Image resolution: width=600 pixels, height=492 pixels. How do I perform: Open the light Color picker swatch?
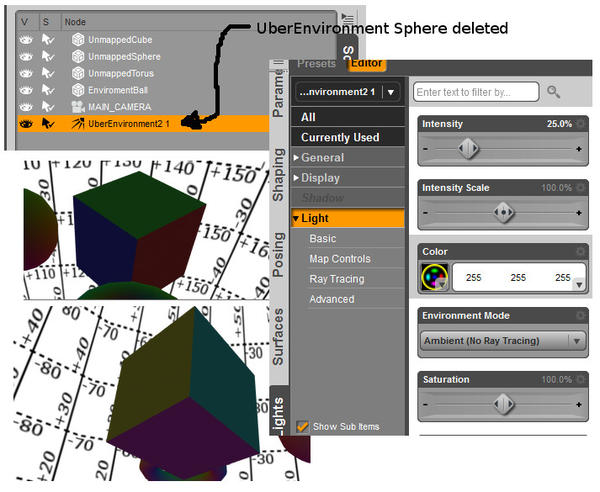434,277
